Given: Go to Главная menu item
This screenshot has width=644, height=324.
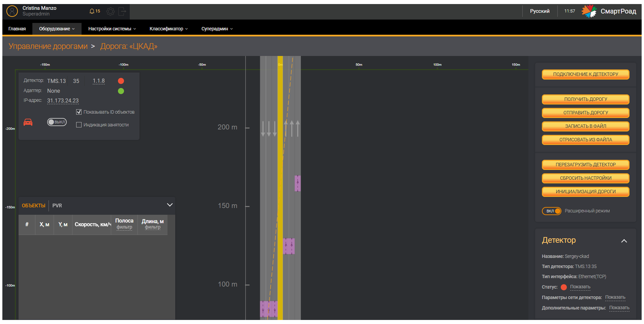Looking at the screenshot, I should click(x=17, y=29).
